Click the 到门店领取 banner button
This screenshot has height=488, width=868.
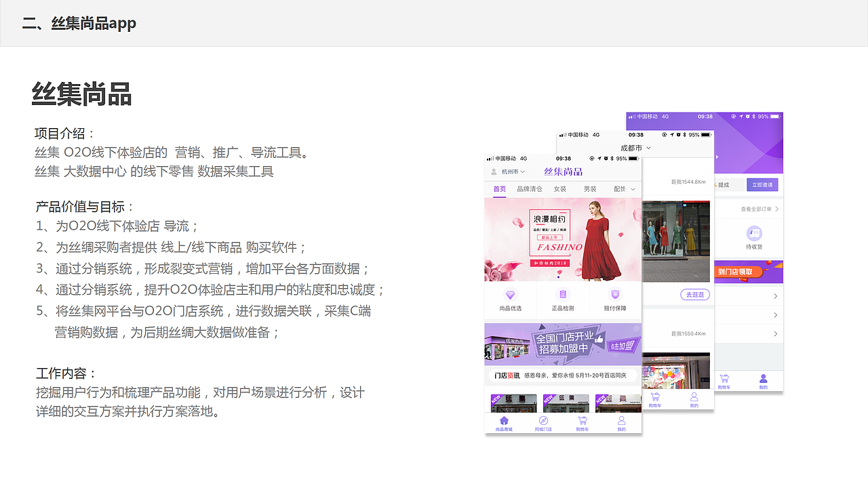pos(740,272)
